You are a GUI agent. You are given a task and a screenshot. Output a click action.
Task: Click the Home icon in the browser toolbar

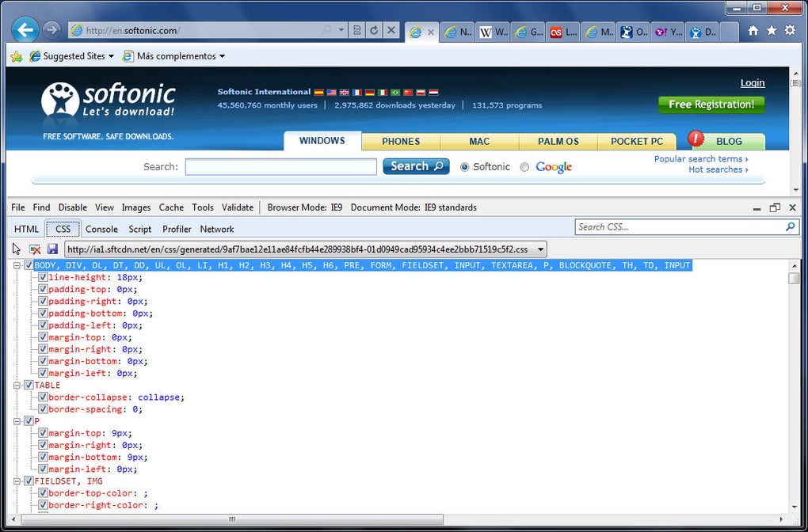click(753, 30)
